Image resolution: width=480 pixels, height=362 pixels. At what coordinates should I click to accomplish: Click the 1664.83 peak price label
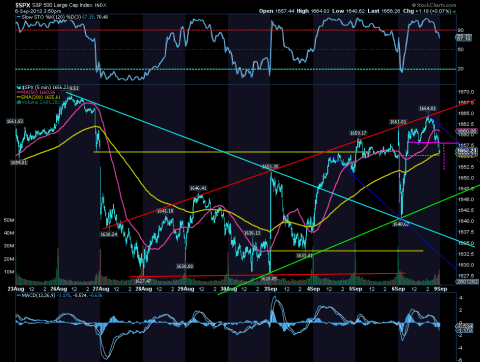[x=427, y=108]
